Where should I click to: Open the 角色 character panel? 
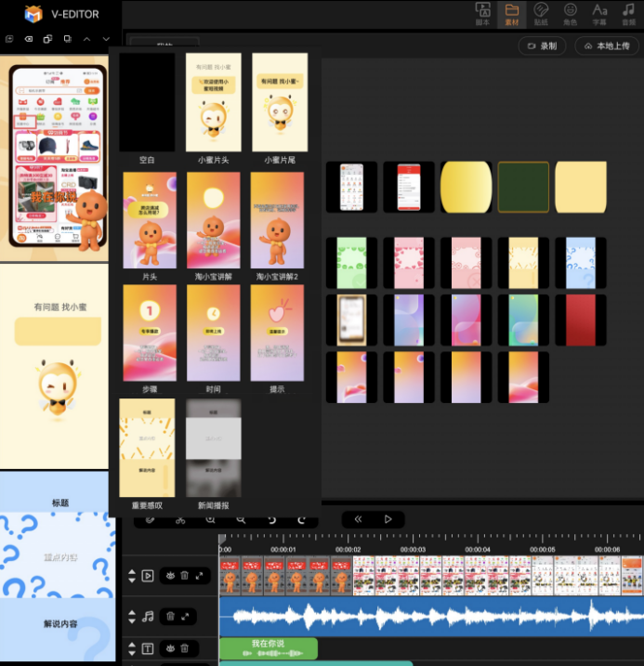coord(570,15)
